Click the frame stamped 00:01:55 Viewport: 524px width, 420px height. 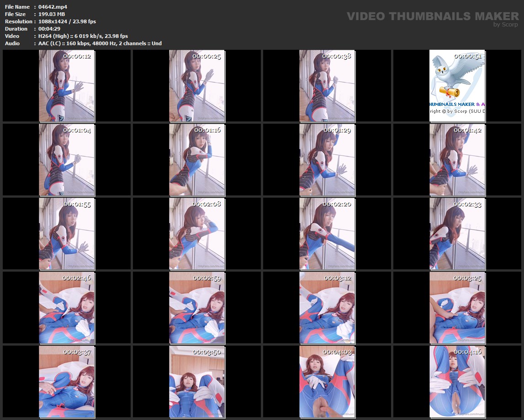[67, 233]
